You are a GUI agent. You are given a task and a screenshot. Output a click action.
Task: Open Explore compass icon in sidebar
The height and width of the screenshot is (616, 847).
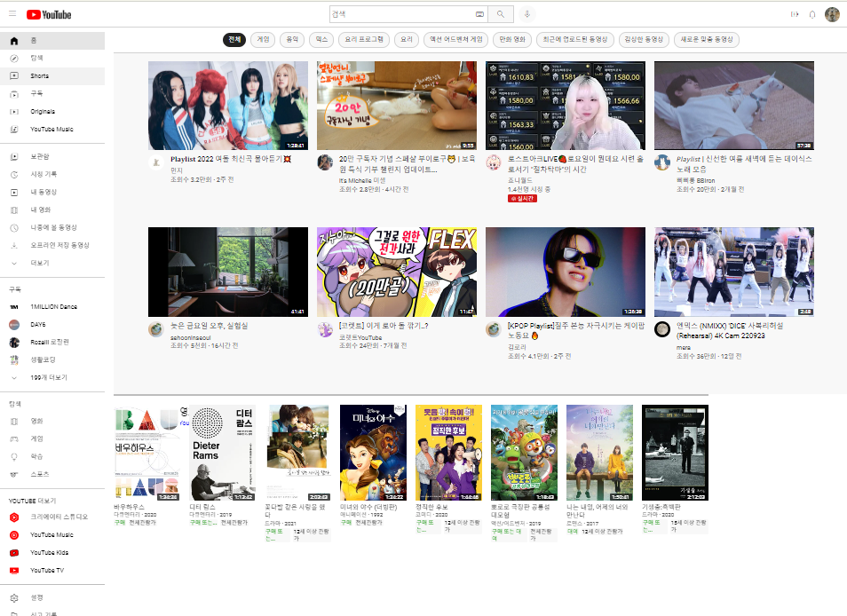click(14, 59)
